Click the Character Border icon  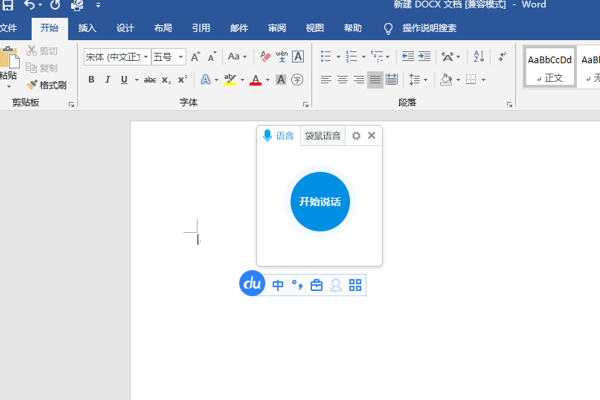point(298,57)
